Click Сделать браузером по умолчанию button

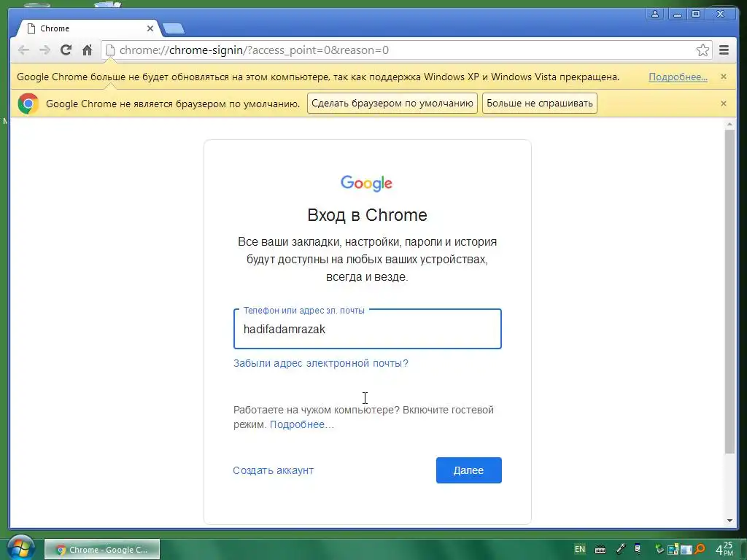point(392,104)
